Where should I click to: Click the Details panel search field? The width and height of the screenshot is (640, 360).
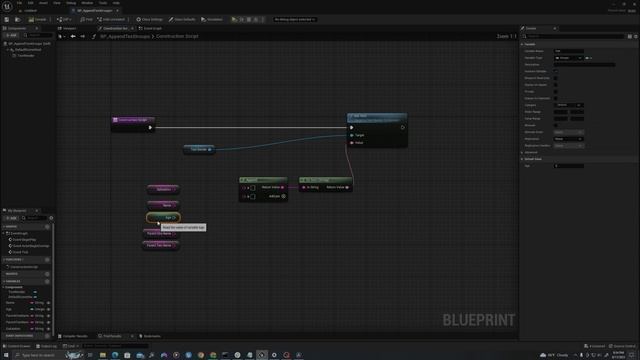point(573,36)
